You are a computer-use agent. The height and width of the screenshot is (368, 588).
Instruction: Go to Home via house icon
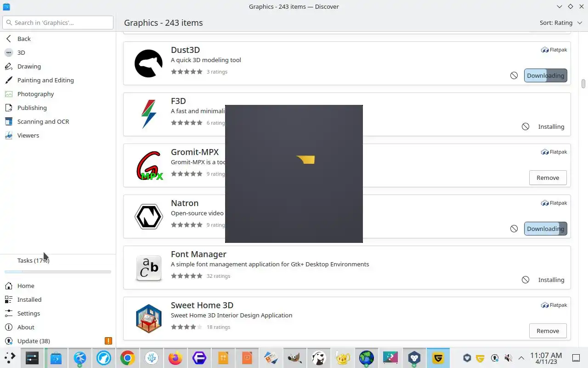click(9, 286)
